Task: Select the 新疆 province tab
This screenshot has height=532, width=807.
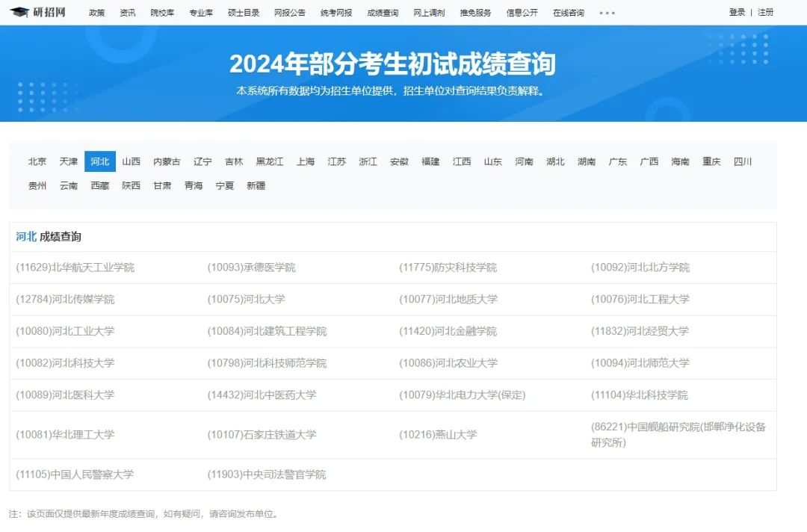Action: (x=256, y=186)
